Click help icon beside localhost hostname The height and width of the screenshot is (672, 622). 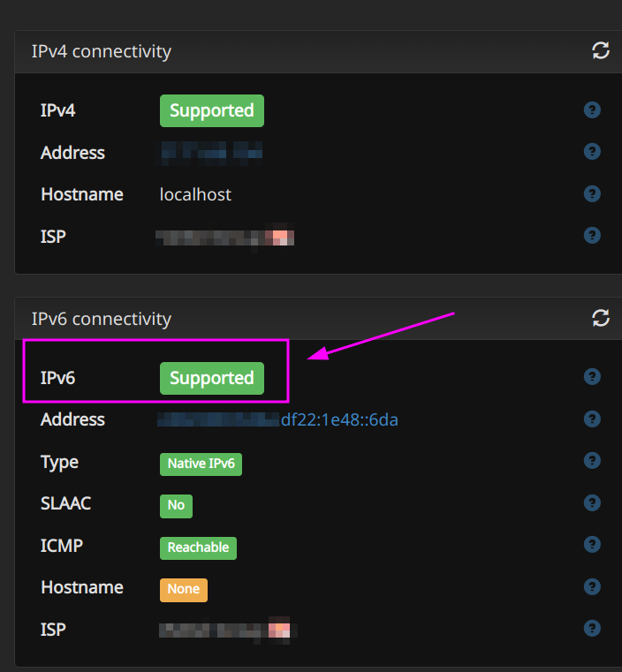point(593,193)
